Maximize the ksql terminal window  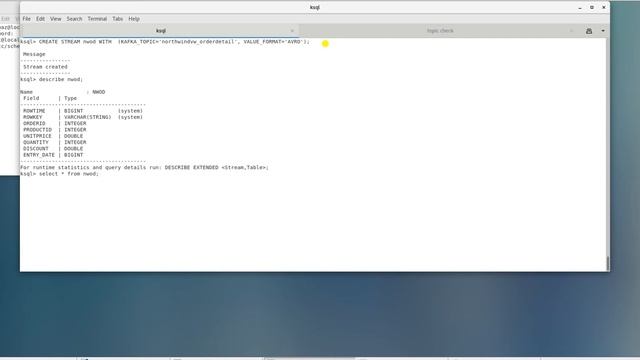click(592, 7)
